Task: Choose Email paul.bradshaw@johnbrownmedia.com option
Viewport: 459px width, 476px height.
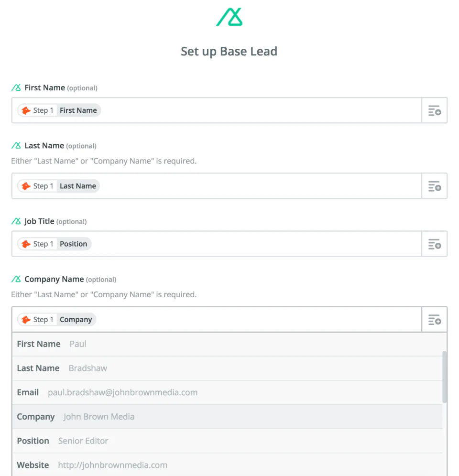Action: pyautogui.click(x=227, y=392)
